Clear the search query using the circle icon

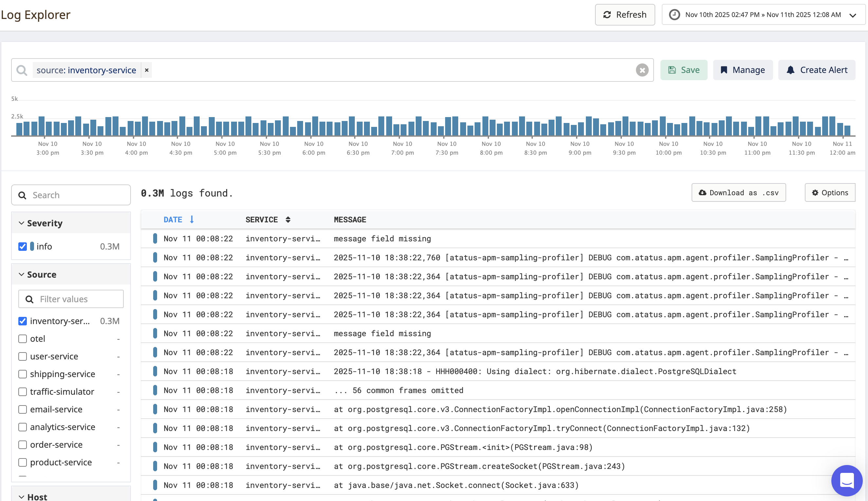642,70
